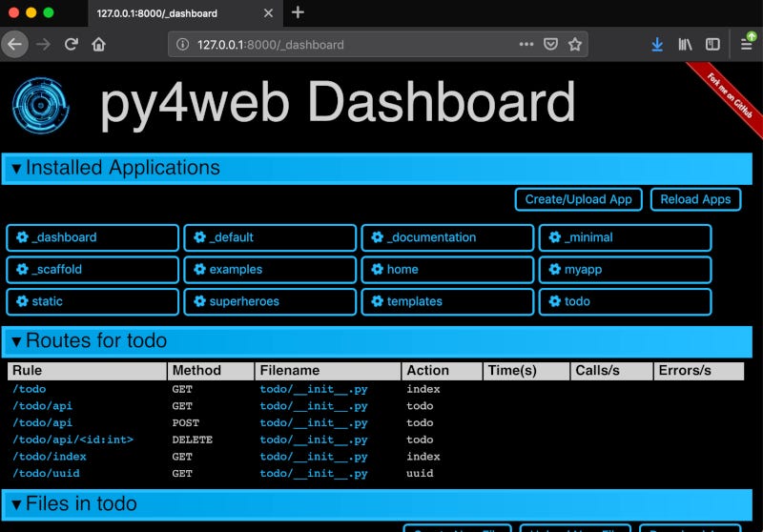Image resolution: width=763 pixels, height=532 pixels.
Task: Click the py4web circular logo
Action: (40, 105)
